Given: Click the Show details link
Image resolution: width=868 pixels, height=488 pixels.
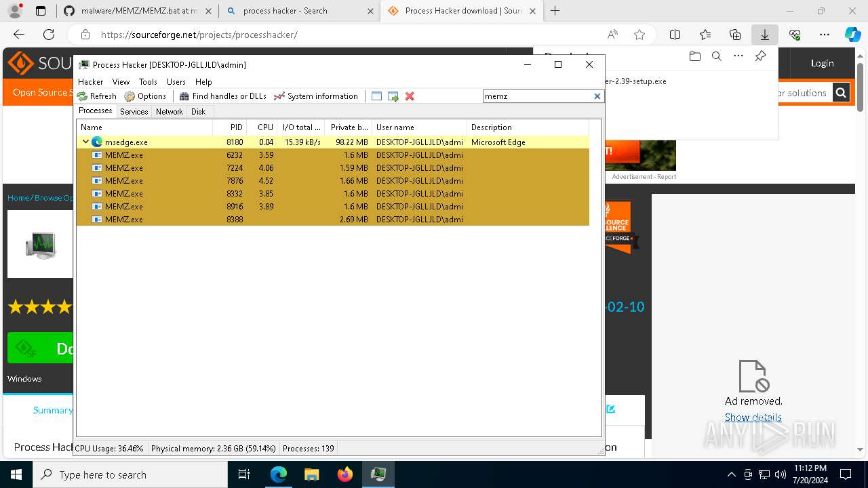Looking at the screenshot, I should (x=753, y=418).
